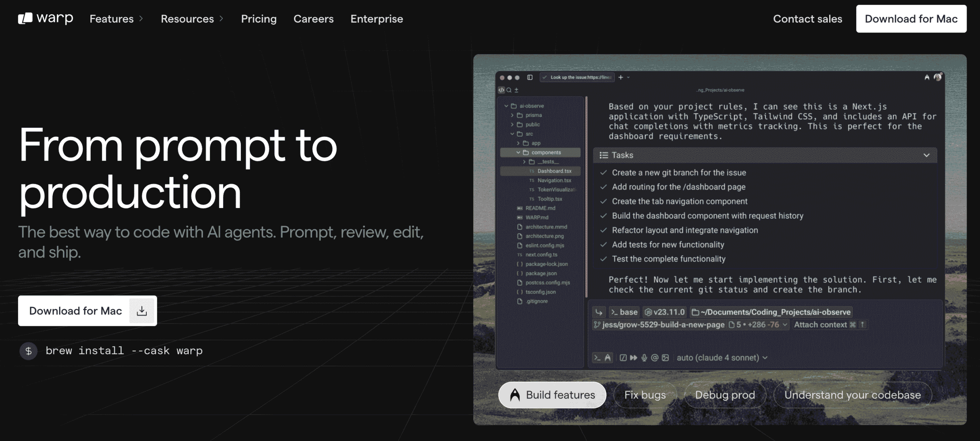The width and height of the screenshot is (980, 441).
Task: Click the README.md file icon
Action: pos(519,208)
